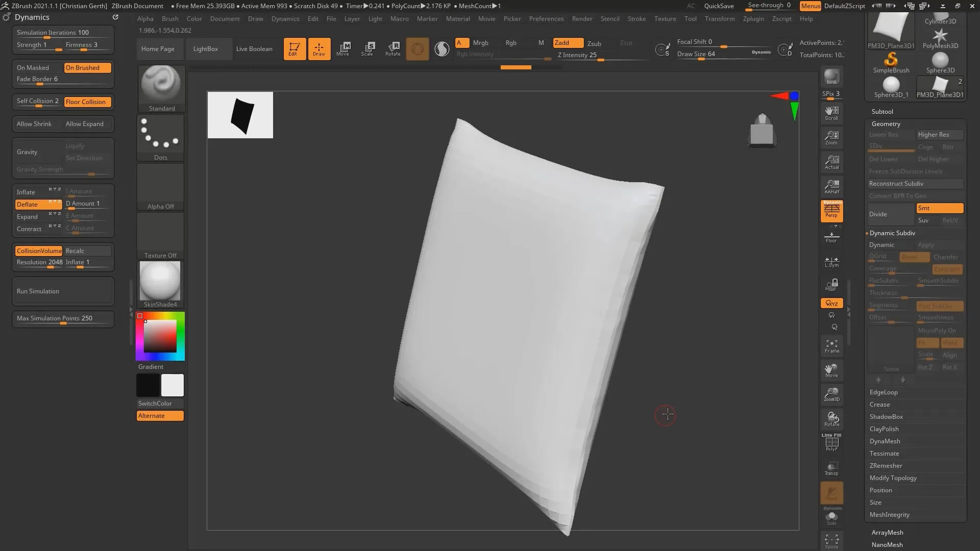Toggle Allow Expand
980x551 pixels.
[88, 124]
